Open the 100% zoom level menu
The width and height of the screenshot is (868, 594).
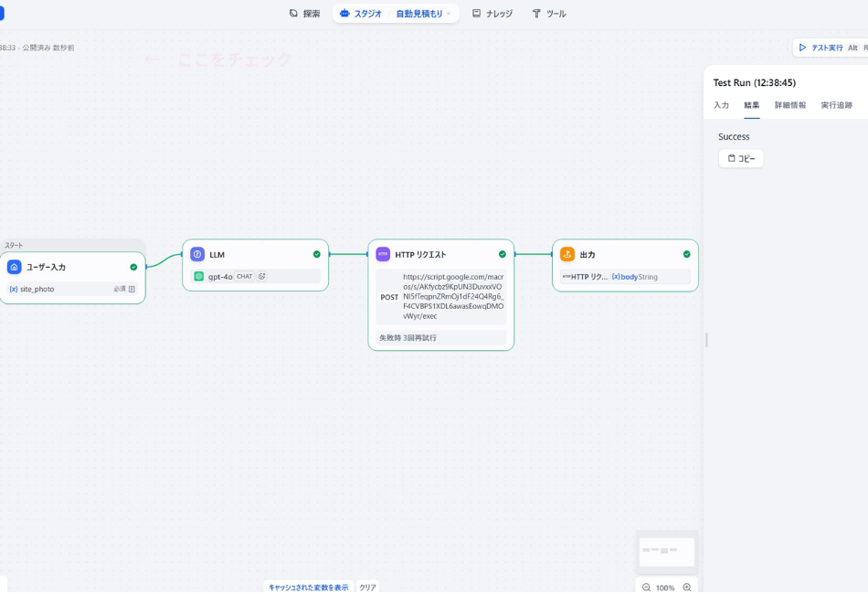coord(665,588)
